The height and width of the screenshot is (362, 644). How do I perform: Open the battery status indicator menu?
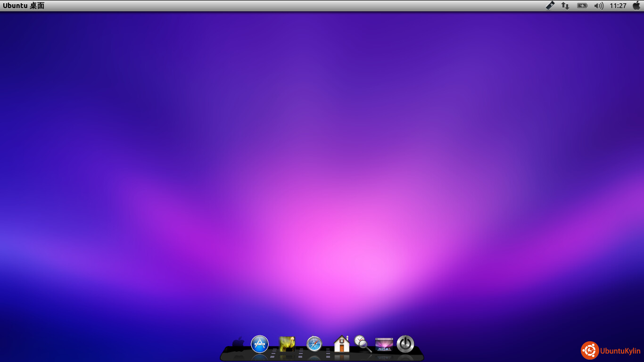click(582, 6)
